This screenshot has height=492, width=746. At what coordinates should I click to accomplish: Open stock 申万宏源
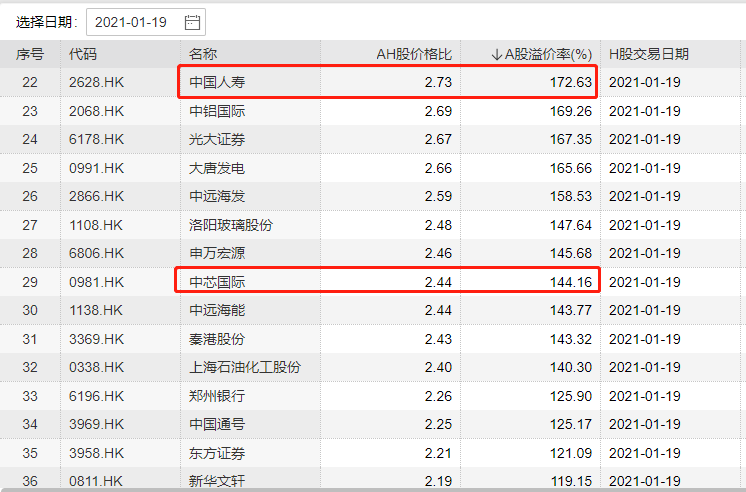(x=217, y=253)
